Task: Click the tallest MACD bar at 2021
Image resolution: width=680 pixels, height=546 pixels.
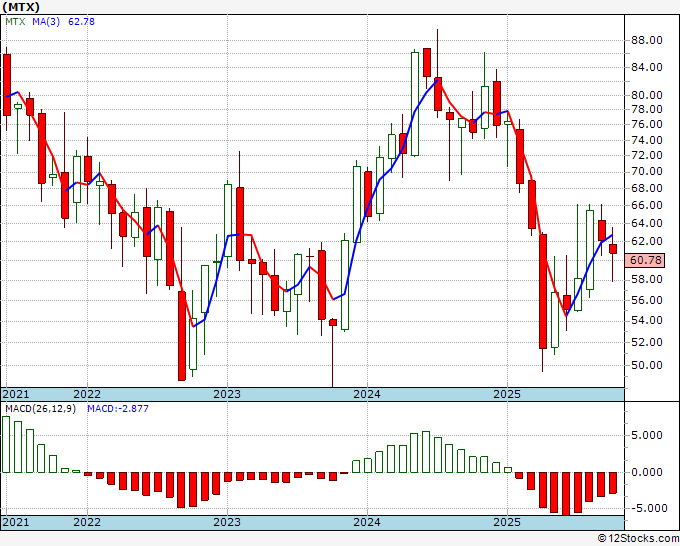Action: tap(6, 445)
